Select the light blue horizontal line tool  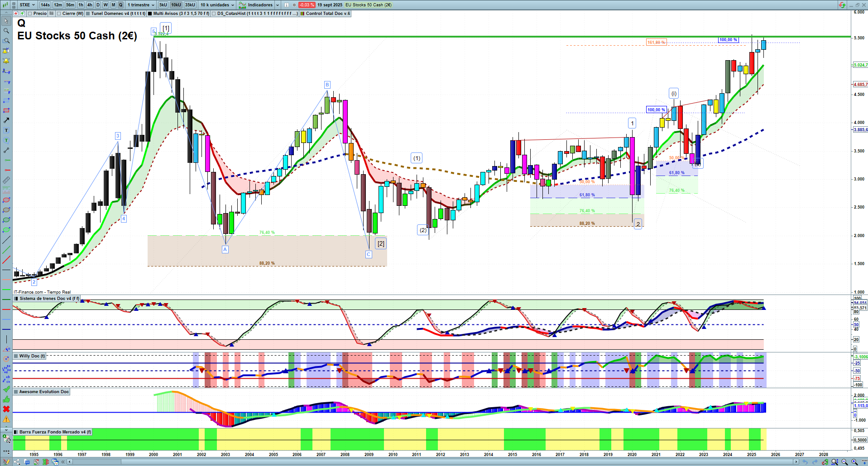point(6,319)
